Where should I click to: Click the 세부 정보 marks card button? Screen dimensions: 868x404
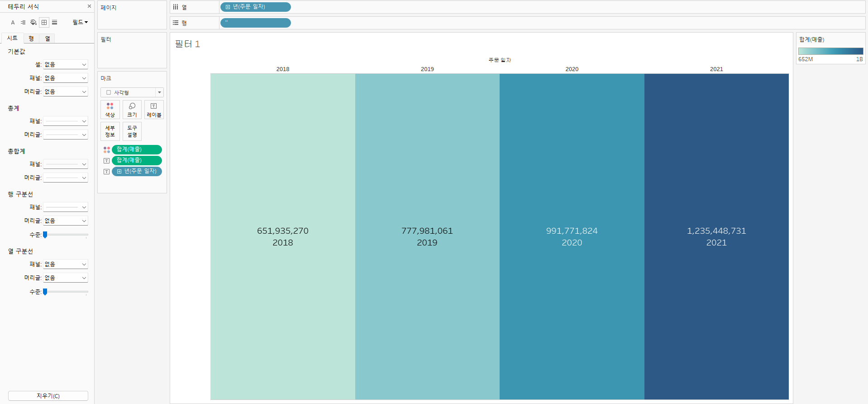click(x=110, y=131)
